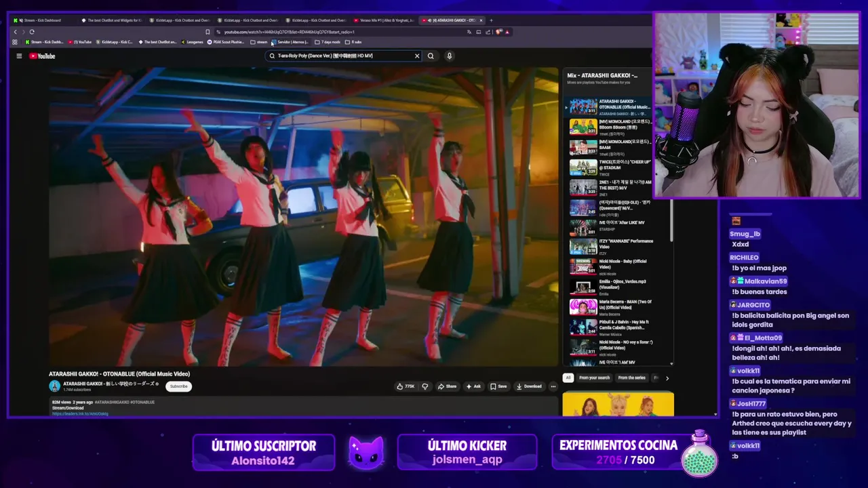868x488 pixels.
Task: Share the OTONABLUE video
Action: pyautogui.click(x=447, y=386)
